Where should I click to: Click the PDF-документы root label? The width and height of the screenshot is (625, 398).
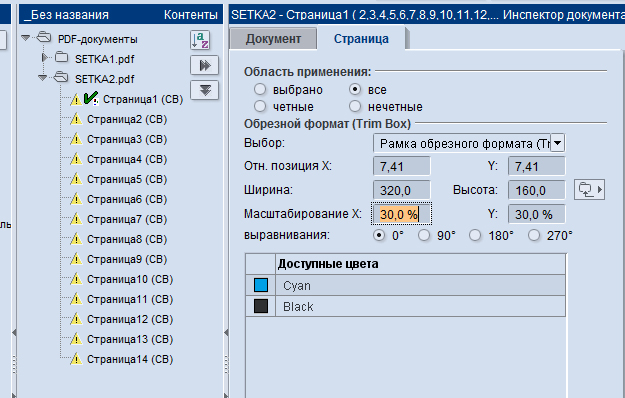click(x=98, y=39)
